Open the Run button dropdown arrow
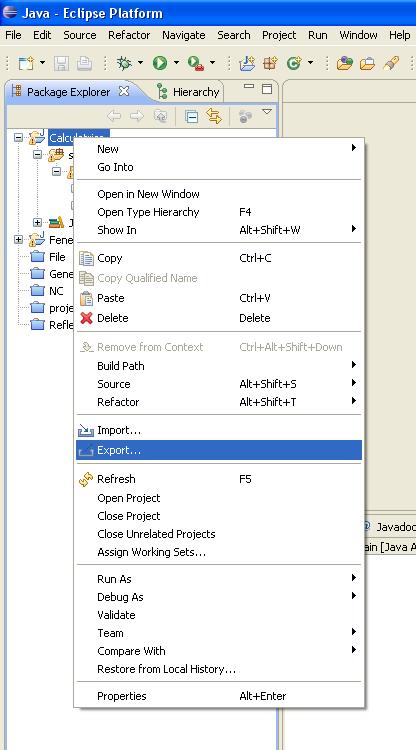The image size is (416, 750). click(x=176, y=63)
